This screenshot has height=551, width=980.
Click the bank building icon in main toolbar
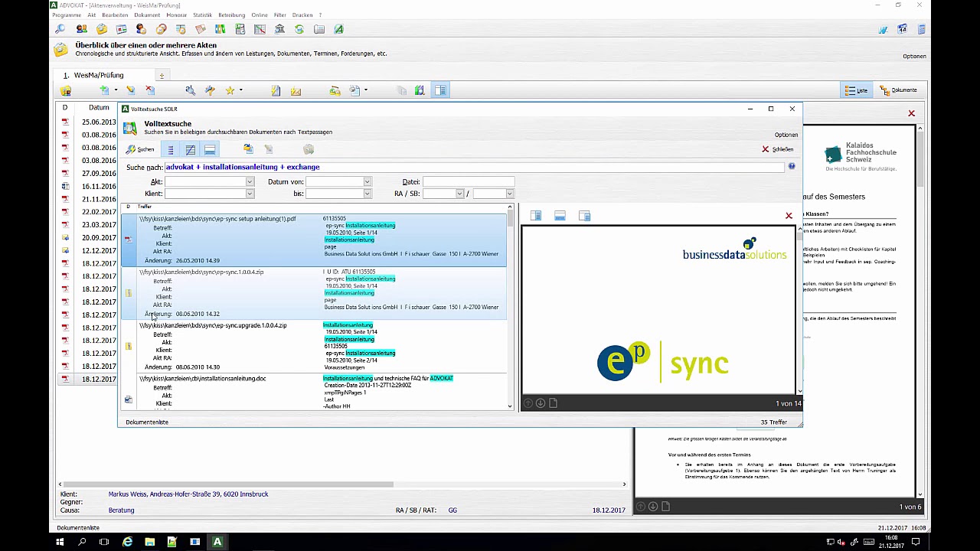coord(279,29)
